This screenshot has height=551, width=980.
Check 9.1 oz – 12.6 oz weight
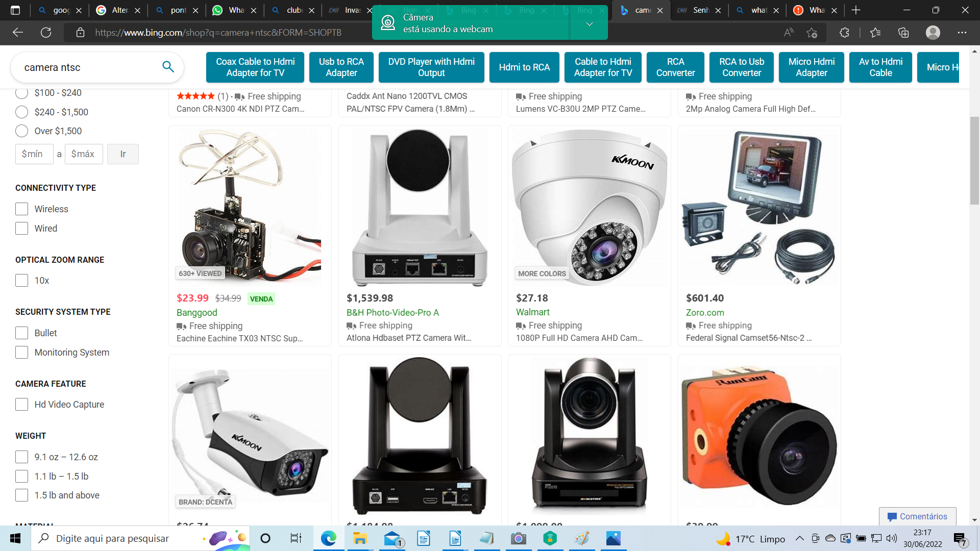coord(21,457)
